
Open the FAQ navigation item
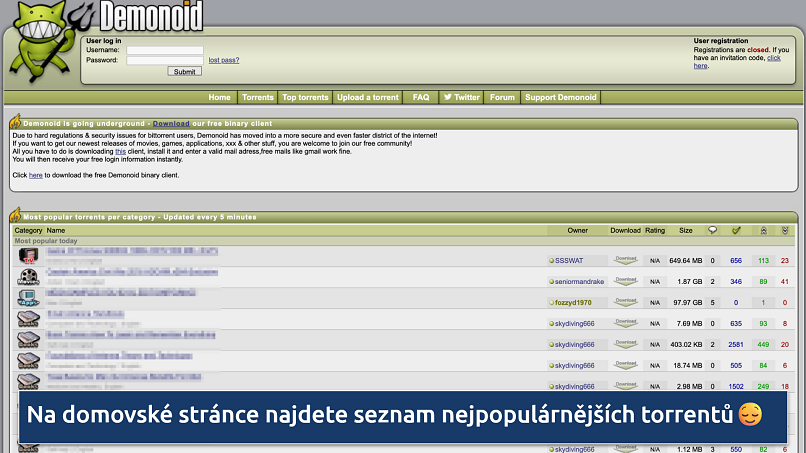pyautogui.click(x=421, y=97)
